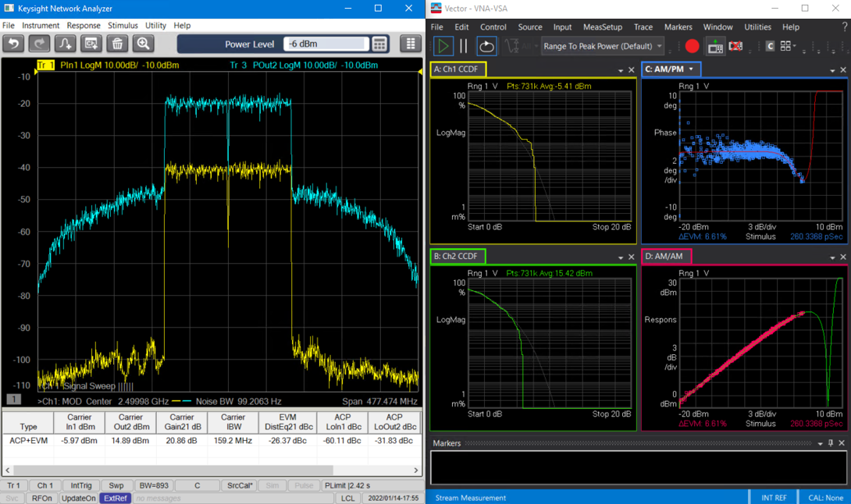
Task: Click the Undo arrow icon
Action: 15,44
